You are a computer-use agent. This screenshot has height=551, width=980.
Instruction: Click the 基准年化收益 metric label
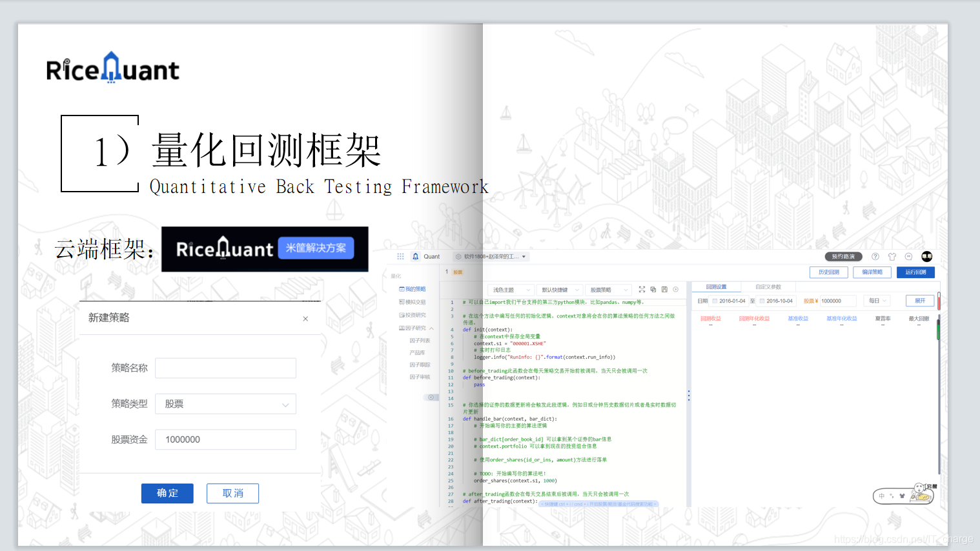(842, 318)
